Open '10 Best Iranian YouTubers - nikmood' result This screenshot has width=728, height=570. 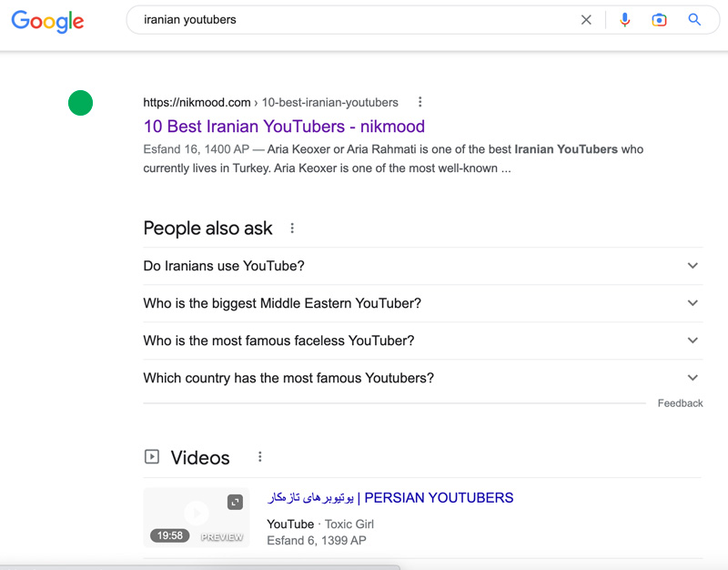284,127
